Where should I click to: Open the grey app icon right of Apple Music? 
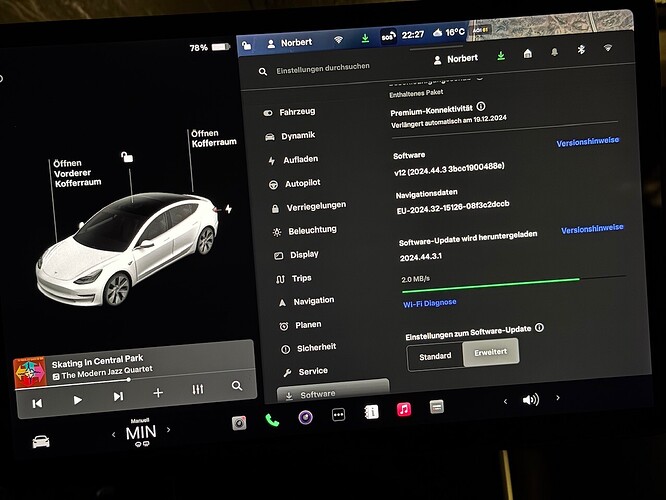(x=437, y=407)
